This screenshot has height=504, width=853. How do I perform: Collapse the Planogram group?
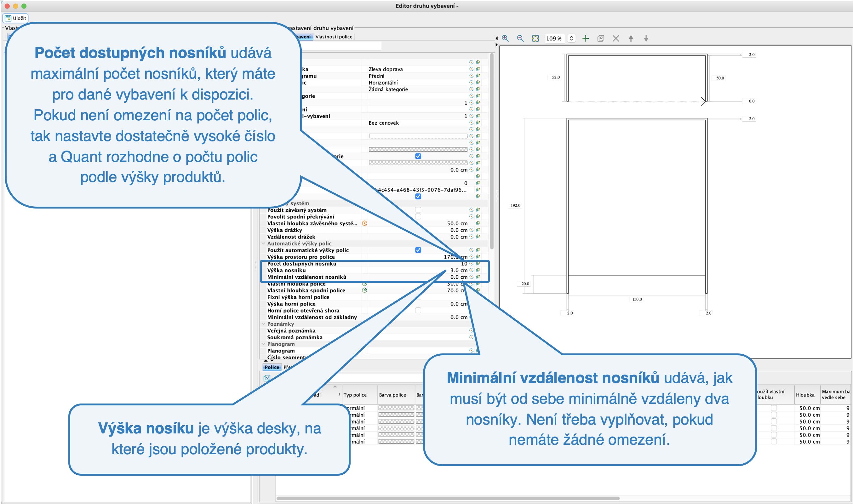(263, 344)
